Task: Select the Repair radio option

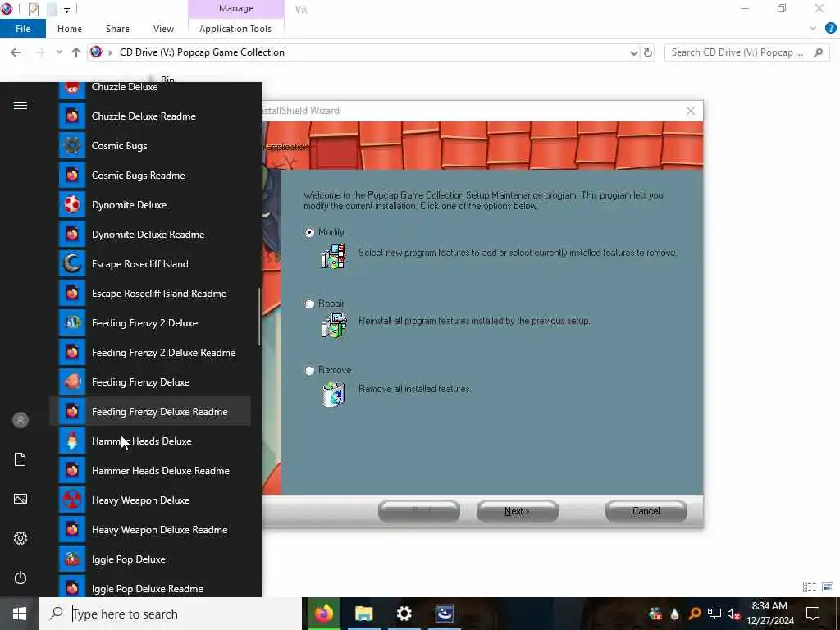Action: (309, 304)
